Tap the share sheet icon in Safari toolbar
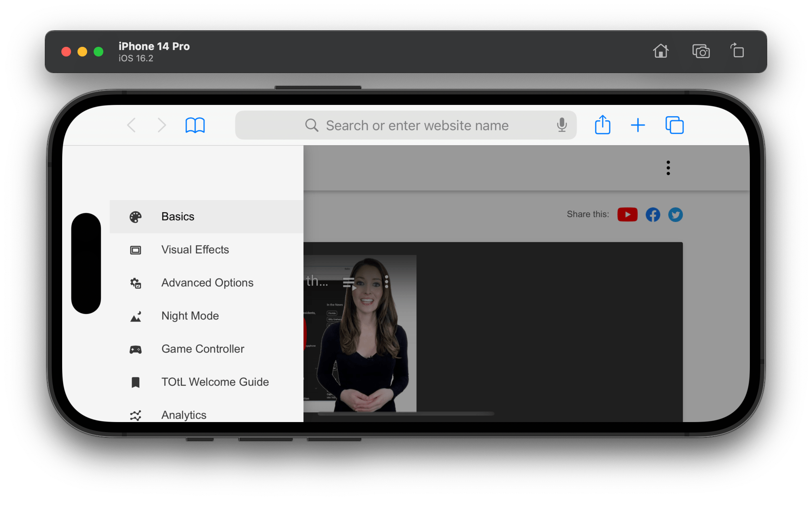Screen dimensions: 812x506 click(602, 125)
